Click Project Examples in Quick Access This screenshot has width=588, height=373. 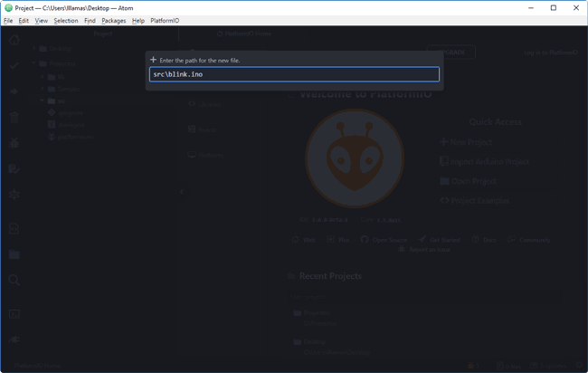click(474, 200)
